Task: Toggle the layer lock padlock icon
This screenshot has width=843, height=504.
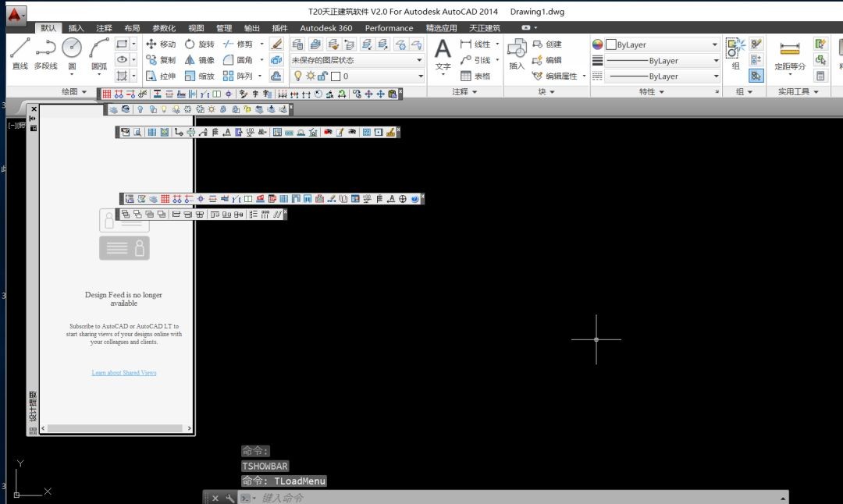Action: [x=322, y=76]
